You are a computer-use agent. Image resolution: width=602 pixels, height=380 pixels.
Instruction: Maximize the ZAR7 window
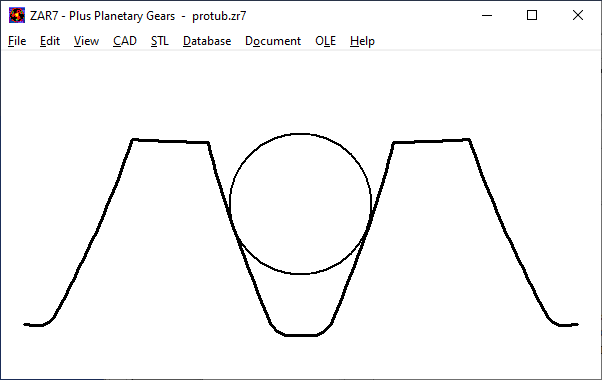pos(532,15)
